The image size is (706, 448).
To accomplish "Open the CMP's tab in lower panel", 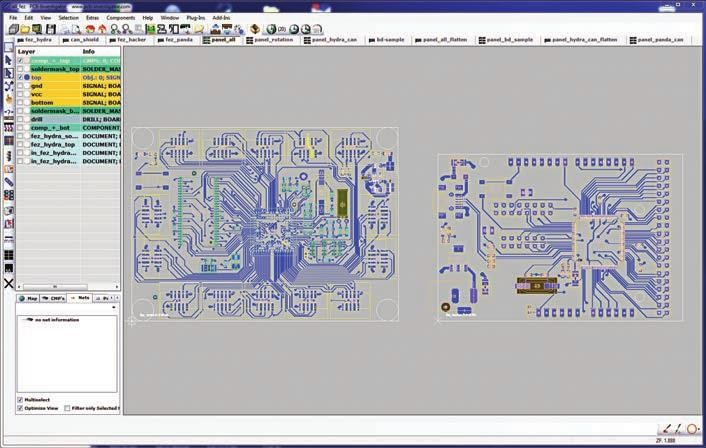I will point(53,299).
